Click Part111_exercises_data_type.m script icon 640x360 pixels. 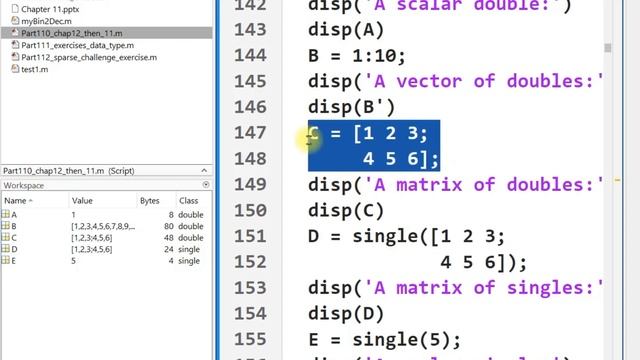point(15,45)
